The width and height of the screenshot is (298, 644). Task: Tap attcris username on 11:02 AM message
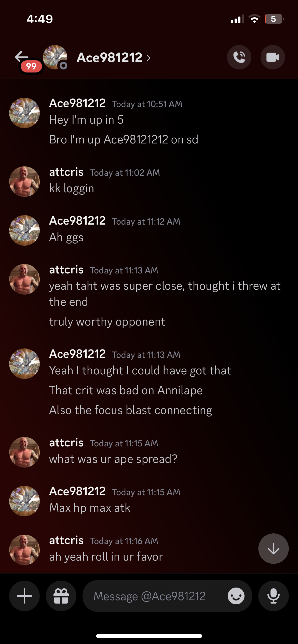66,172
